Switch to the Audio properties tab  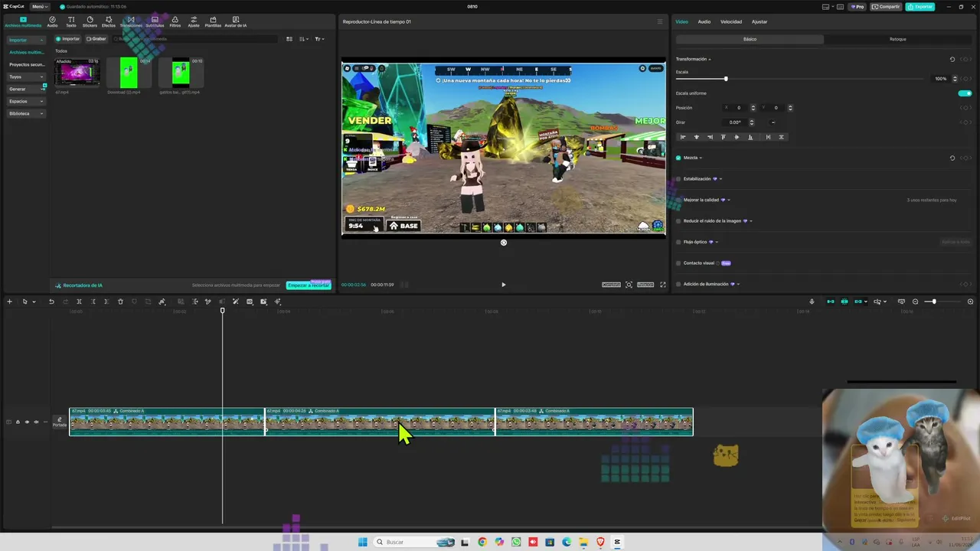click(x=704, y=21)
